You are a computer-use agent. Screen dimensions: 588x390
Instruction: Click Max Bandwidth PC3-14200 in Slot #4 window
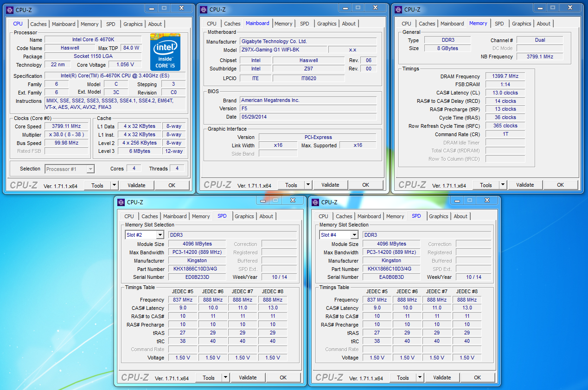click(x=391, y=252)
